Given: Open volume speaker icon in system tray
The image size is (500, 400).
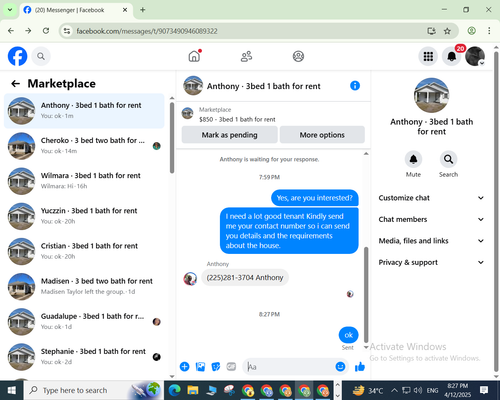Looking at the screenshot, I should point(418,390).
